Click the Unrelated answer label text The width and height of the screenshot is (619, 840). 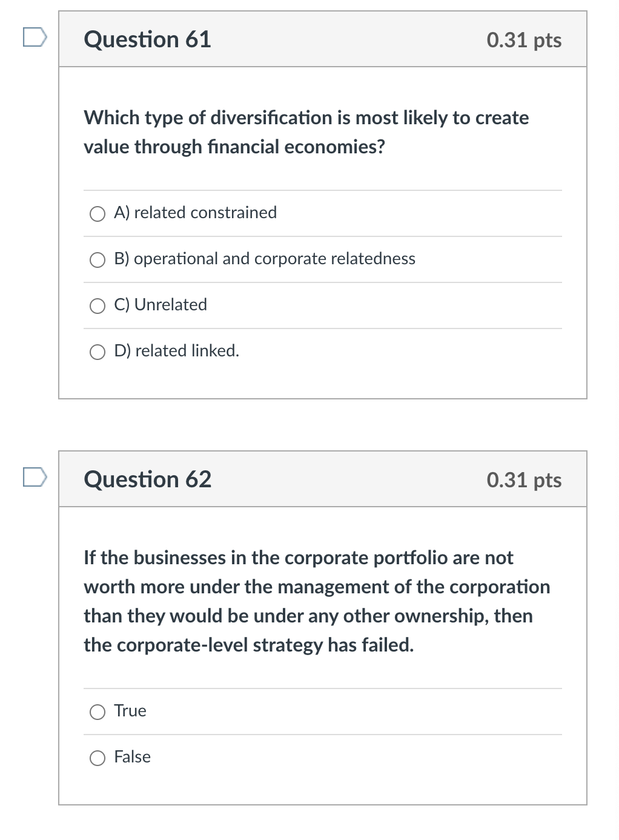pyautogui.click(x=161, y=305)
